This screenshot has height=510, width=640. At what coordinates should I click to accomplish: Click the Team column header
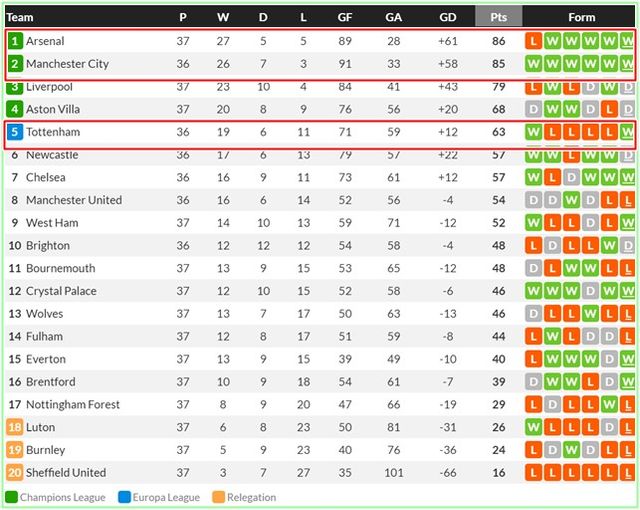pyautogui.click(x=20, y=17)
